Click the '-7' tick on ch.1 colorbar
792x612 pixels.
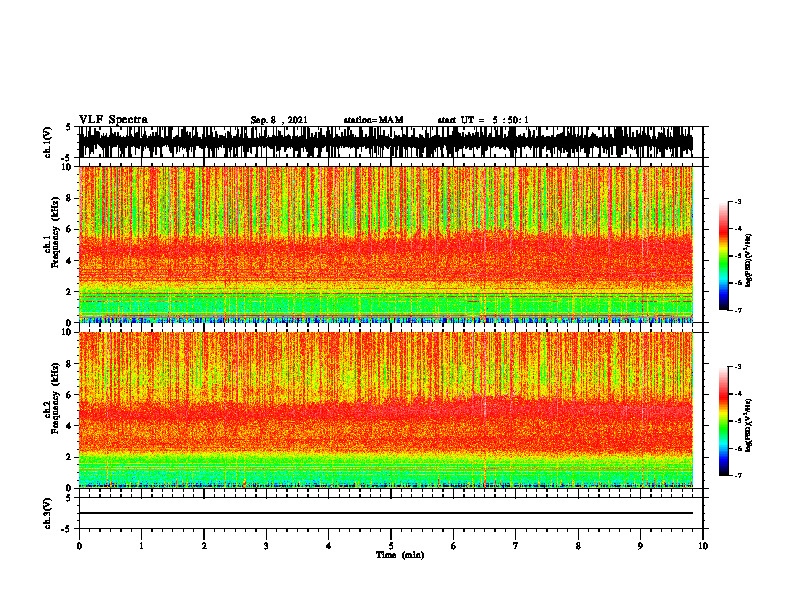pyautogui.click(x=738, y=310)
